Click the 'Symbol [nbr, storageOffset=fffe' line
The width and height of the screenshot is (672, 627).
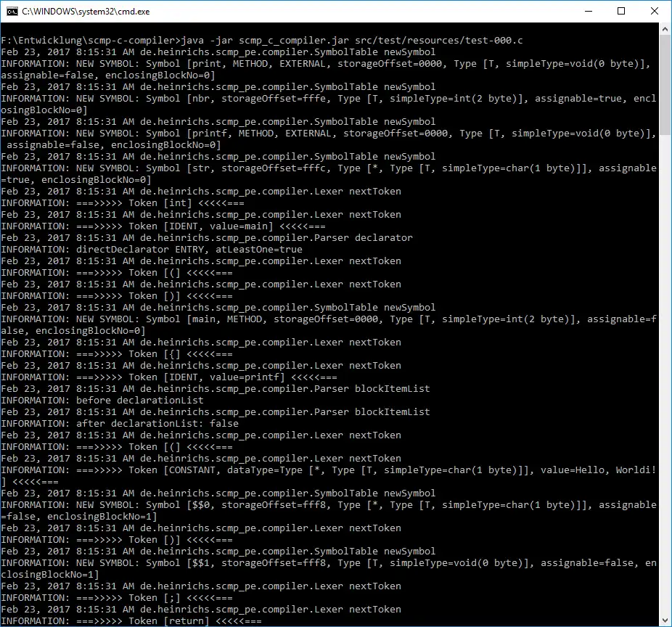329,98
